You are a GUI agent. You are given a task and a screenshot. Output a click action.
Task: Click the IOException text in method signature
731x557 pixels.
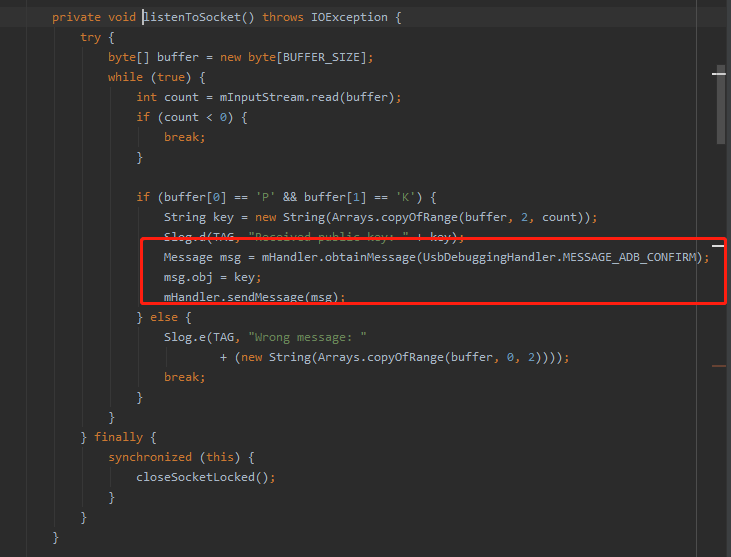pos(349,17)
